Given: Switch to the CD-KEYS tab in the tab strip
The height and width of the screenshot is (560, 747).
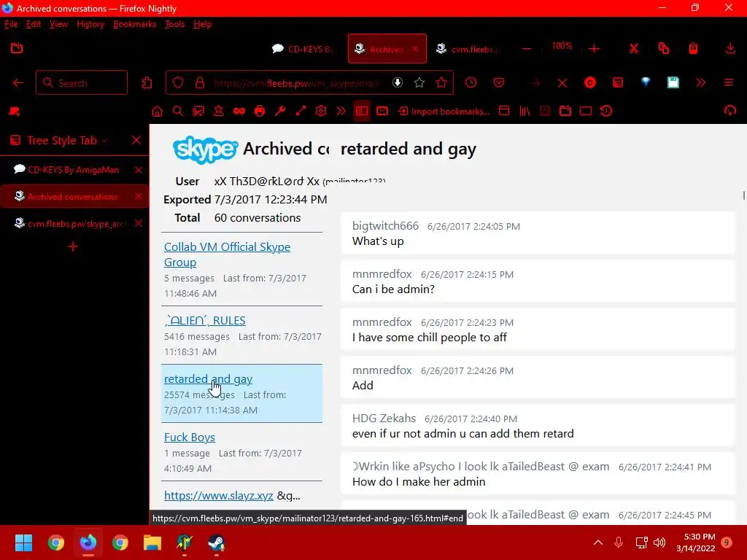Looking at the screenshot, I should point(302,49).
